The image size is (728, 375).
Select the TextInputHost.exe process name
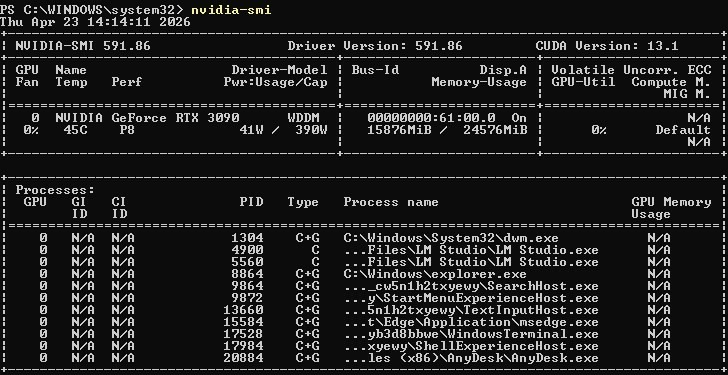tap(471, 310)
